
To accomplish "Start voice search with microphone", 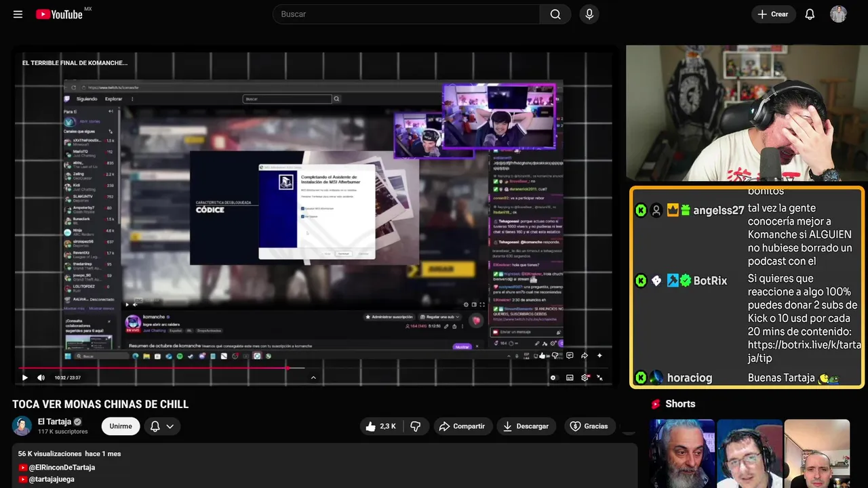I will point(589,14).
